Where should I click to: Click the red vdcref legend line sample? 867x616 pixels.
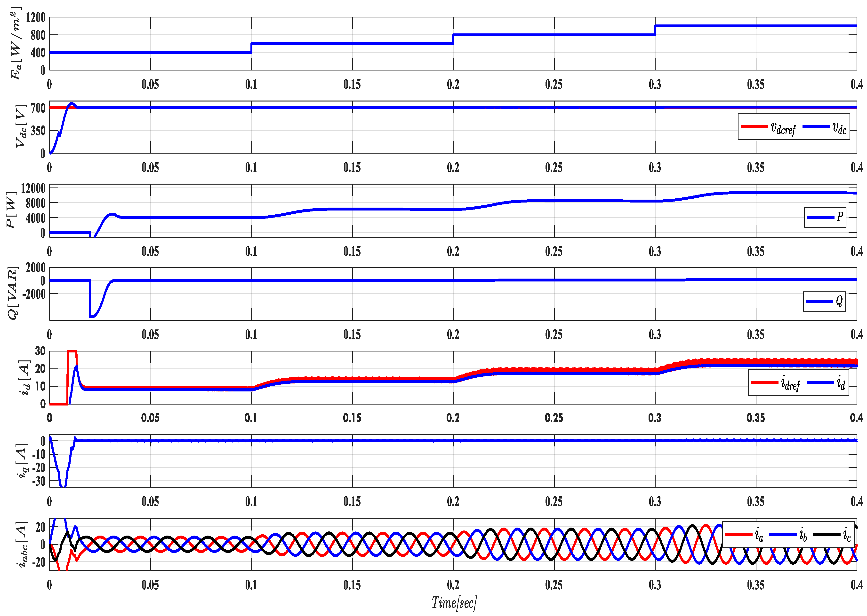click(x=754, y=127)
